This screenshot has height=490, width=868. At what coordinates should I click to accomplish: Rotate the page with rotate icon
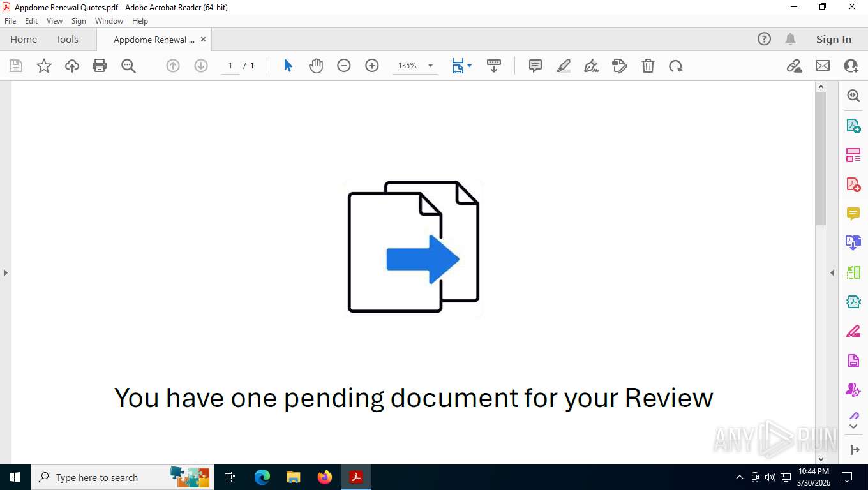[x=676, y=66]
